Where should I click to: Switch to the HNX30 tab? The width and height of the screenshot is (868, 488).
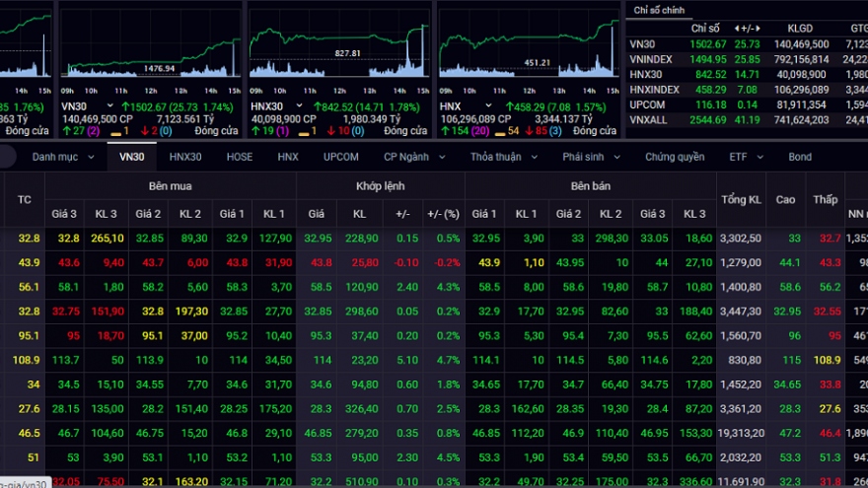pyautogui.click(x=184, y=157)
